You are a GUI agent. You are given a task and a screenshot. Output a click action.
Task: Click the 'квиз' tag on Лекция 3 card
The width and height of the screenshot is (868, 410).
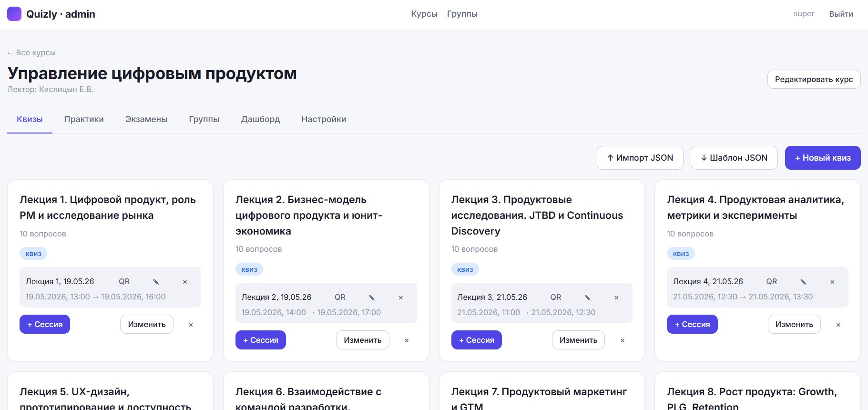(465, 269)
